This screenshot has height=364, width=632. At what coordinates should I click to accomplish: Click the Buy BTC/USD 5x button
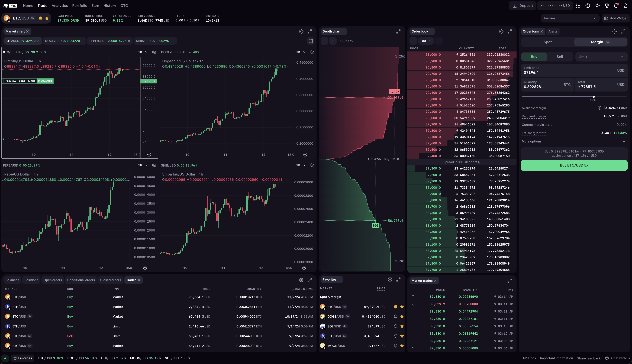click(x=574, y=165)
